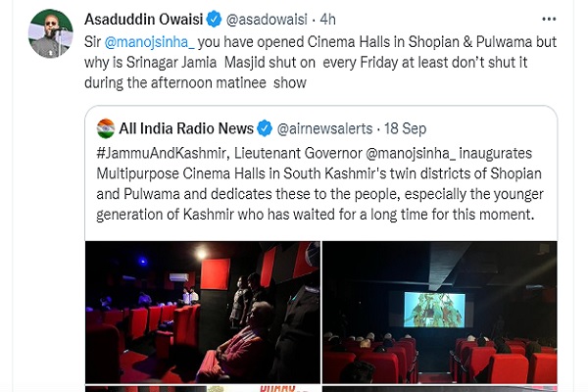Click the All India Radio News verified badge
Viewport: 588px width, 392px height.
(x=265, y=128)
